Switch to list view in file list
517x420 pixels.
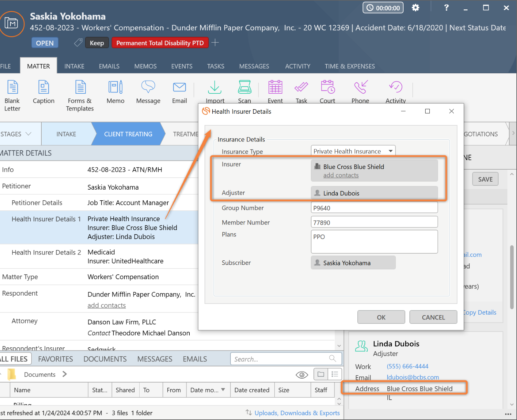coord(335,374)
